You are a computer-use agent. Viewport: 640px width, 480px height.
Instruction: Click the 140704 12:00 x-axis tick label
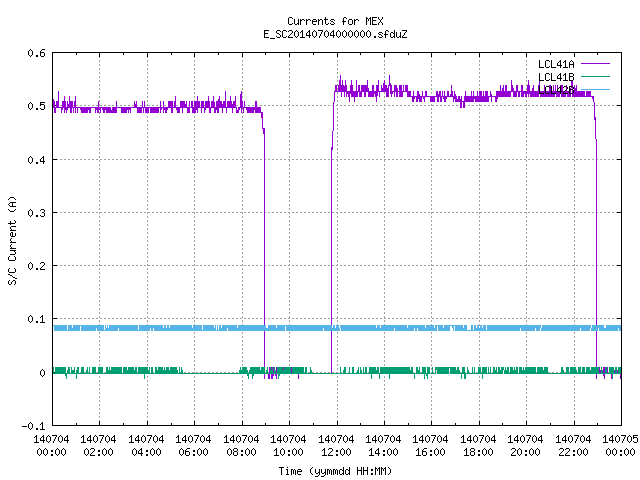[x=336, y=445]
